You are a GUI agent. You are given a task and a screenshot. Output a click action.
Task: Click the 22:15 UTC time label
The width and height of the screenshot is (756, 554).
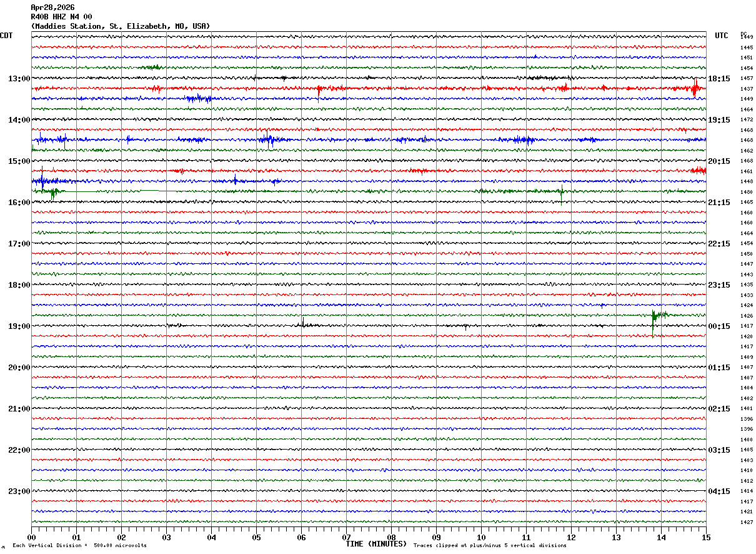(719, 243)
